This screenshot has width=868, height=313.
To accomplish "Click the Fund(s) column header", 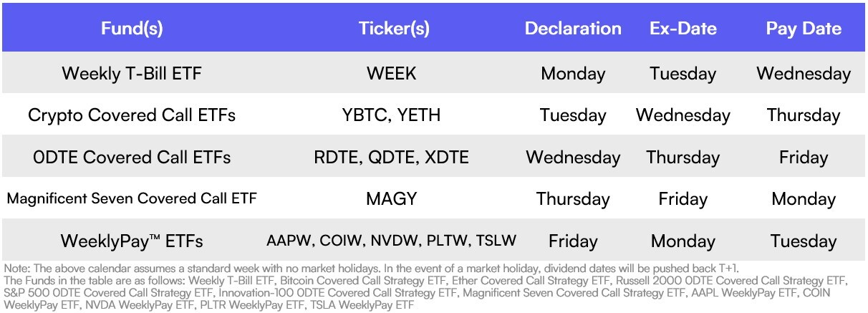I will tap(132, 29).
